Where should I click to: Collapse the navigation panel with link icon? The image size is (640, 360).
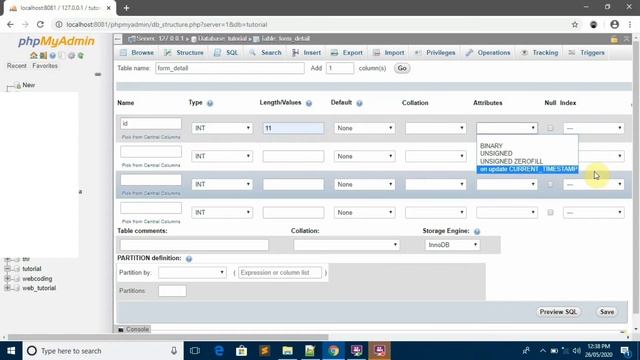point(98,74)
